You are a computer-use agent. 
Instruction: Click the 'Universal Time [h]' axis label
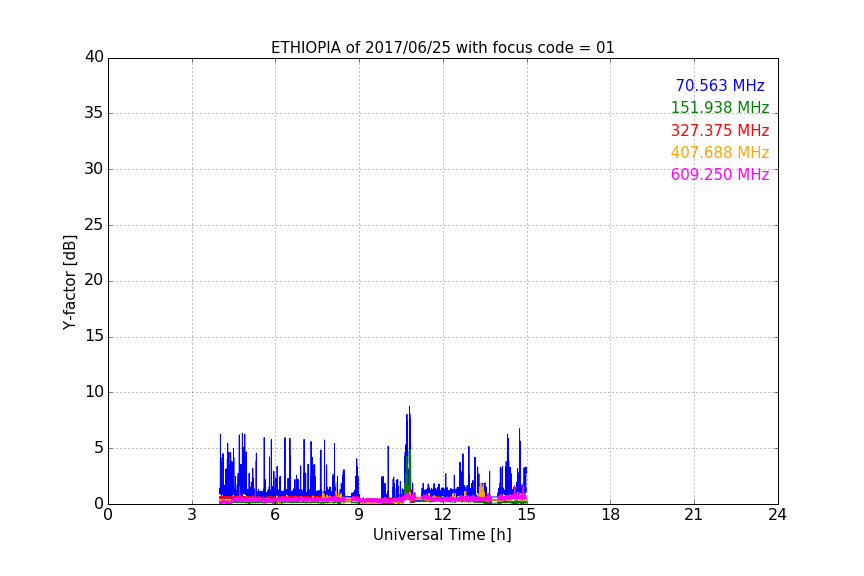click(x=442, y=535)
